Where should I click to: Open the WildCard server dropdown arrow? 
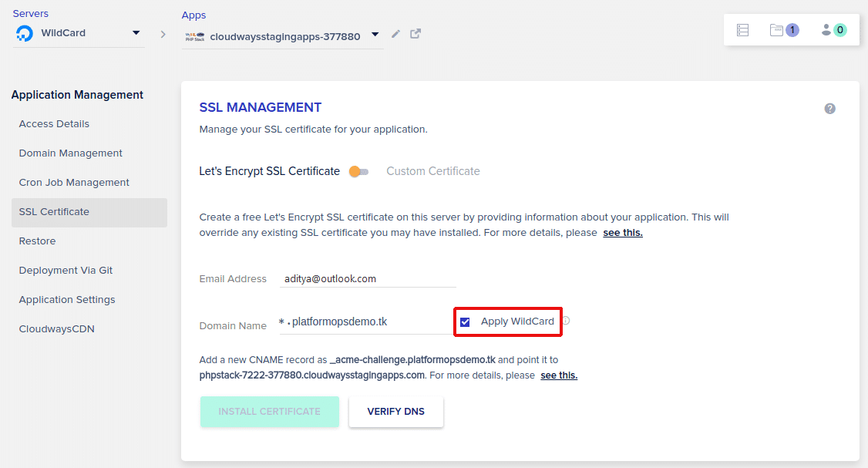pyautogui.click(x=136, y=32)
